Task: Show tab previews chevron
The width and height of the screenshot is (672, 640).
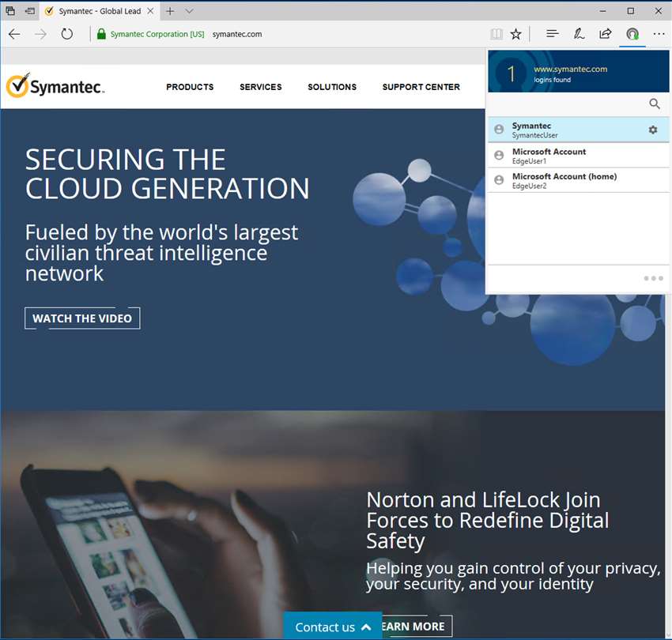Action: click(189, 11)
